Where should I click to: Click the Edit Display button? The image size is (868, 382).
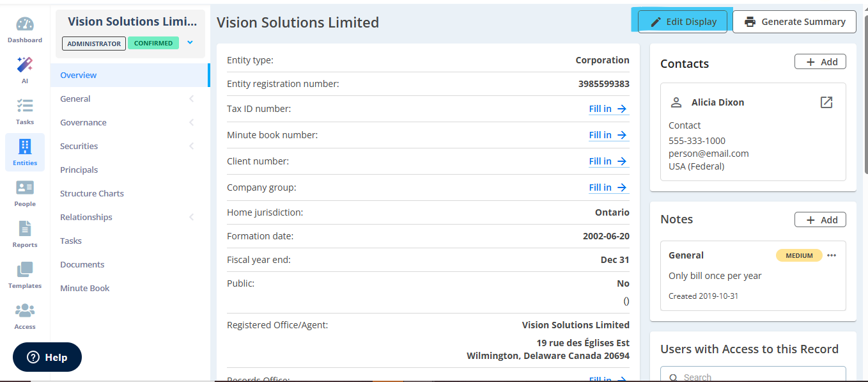tap(683, 22)
